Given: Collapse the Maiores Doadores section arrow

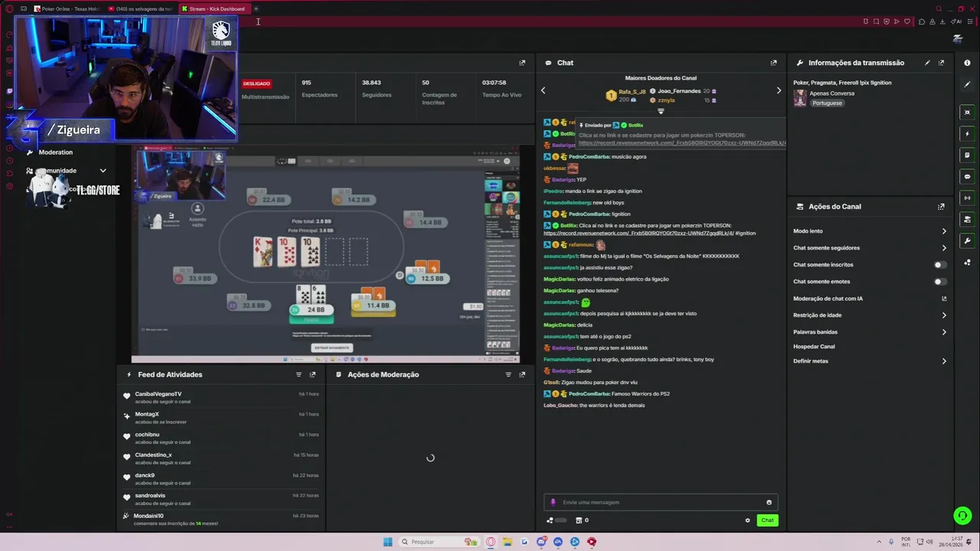Looking at the screenshot, I should point(661,111).
